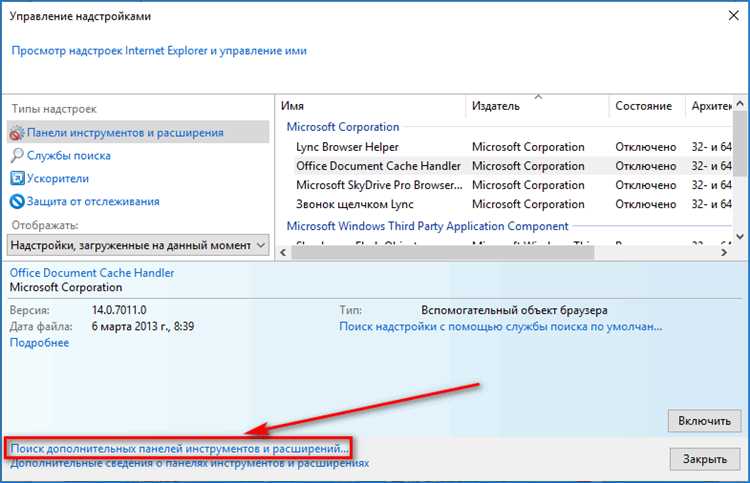Open the Подробнее link
The height and width of the screenshot is (483, 750).
point(39,343)
